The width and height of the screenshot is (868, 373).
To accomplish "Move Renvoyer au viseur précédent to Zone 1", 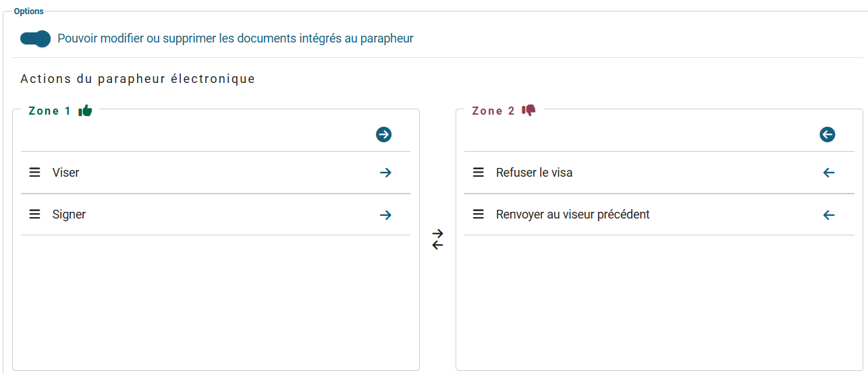I will 829,215.
